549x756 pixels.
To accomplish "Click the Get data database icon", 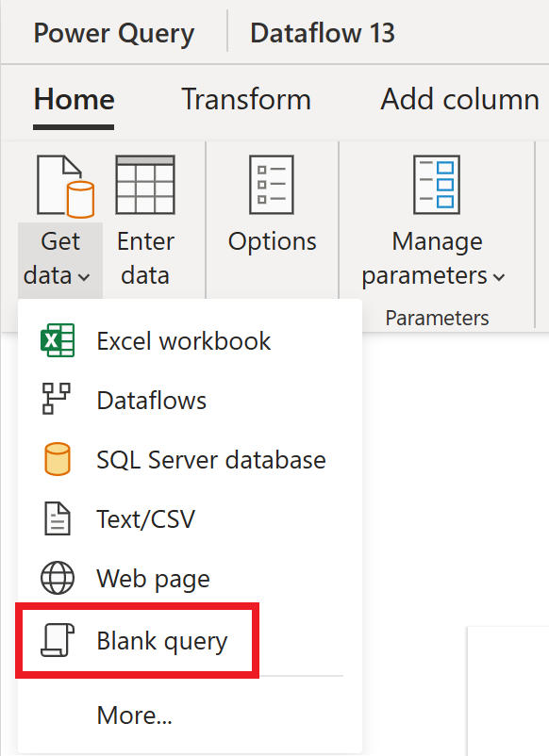I will tap(65, 186).
